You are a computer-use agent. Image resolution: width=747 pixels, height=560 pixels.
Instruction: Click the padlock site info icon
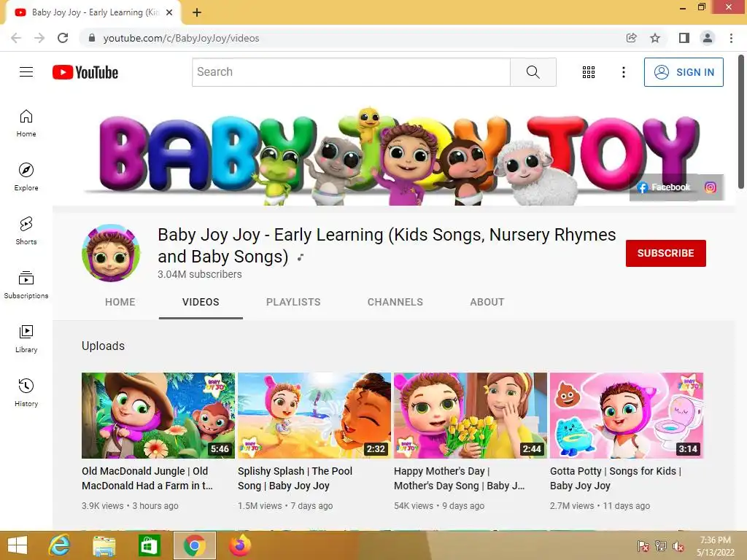click(x=92, y=38)
